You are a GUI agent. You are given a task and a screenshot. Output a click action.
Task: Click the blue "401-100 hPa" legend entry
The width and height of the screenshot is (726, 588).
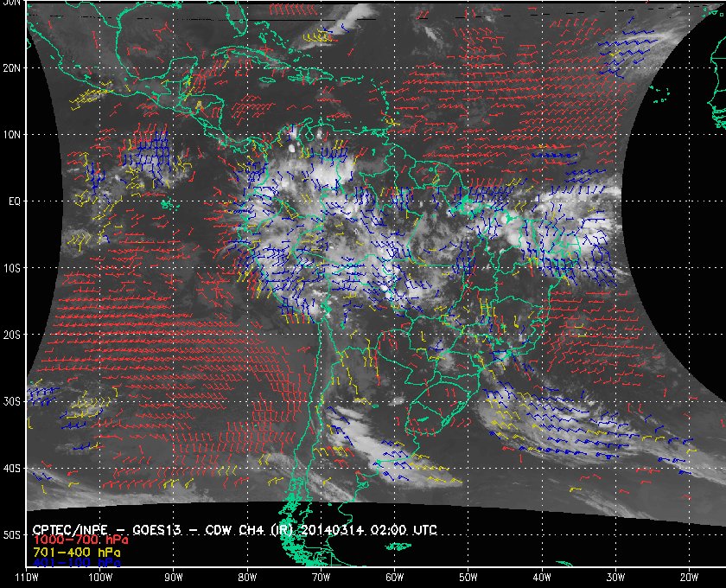(x=76, y=563)
